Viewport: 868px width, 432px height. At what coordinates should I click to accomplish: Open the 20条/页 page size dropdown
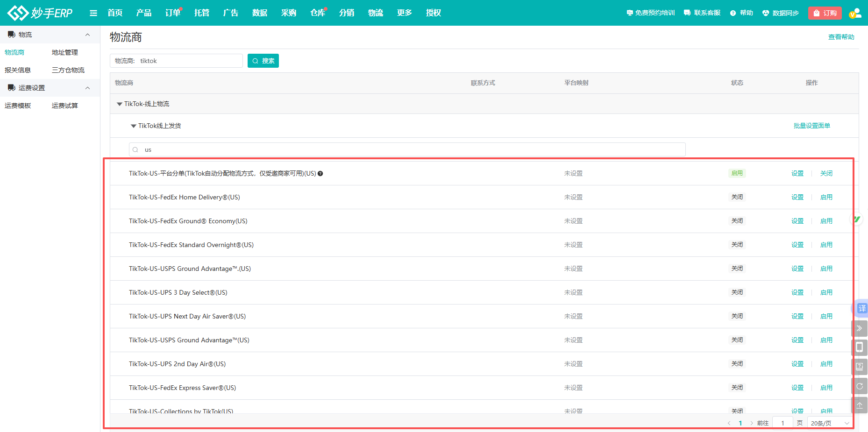pyautogui.click(x=829, y=423)
